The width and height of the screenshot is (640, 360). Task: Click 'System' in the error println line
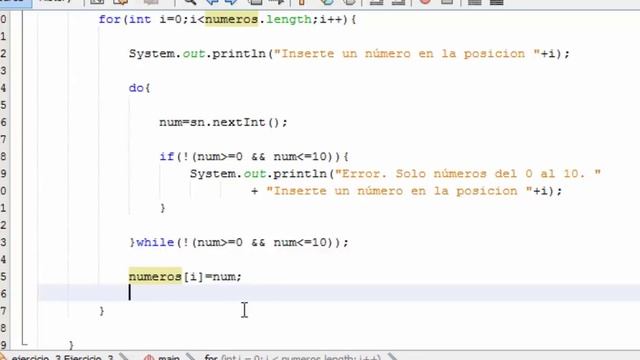(213, 174)
